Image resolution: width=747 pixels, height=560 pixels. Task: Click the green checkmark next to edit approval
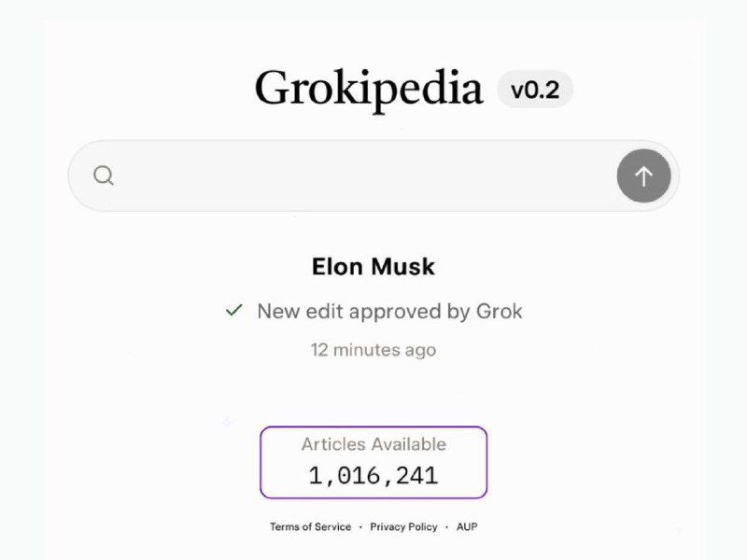coord(233,311)
